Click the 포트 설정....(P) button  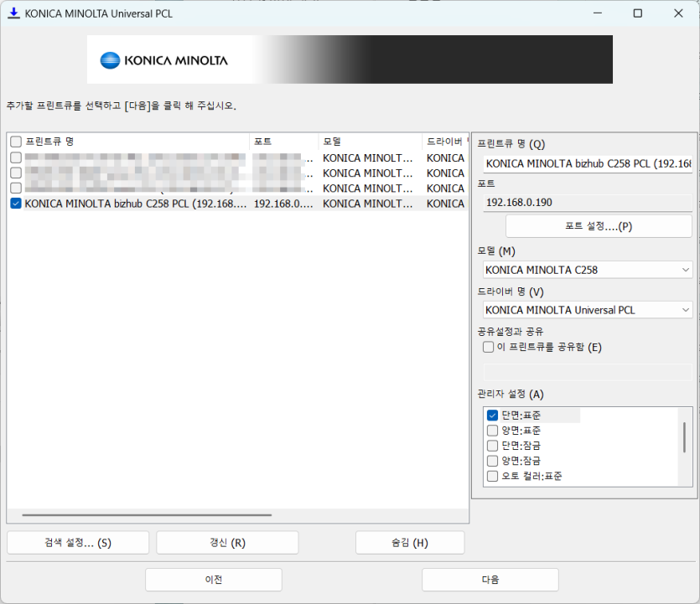pyautogui.click(x=598, y=225)
